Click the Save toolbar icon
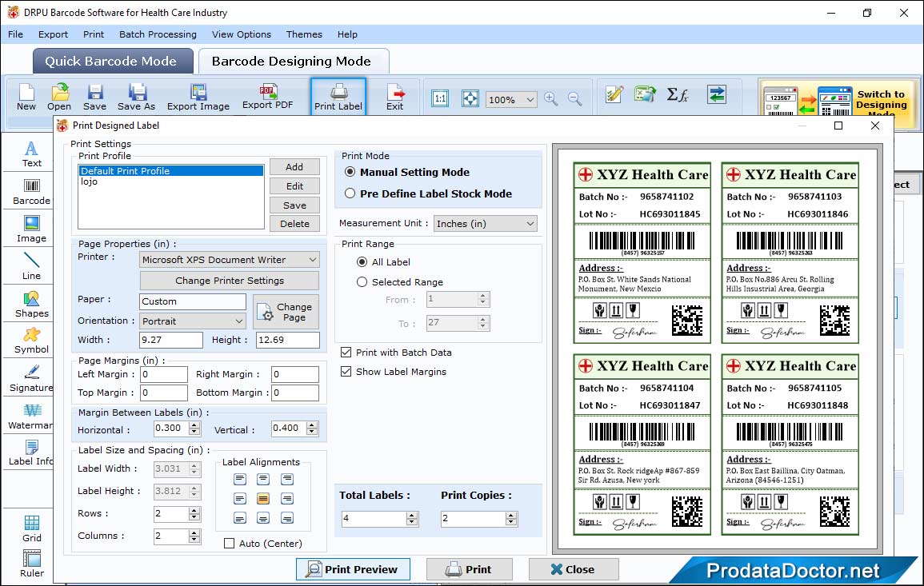924x586 pixels. [x=94, y=98]
